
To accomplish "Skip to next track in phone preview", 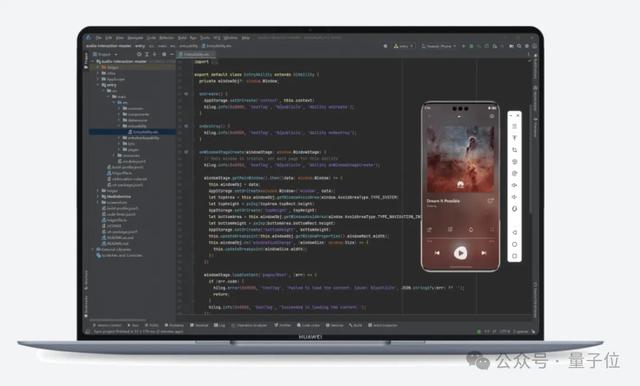I will pyautogui.click(x=484, y=253).
